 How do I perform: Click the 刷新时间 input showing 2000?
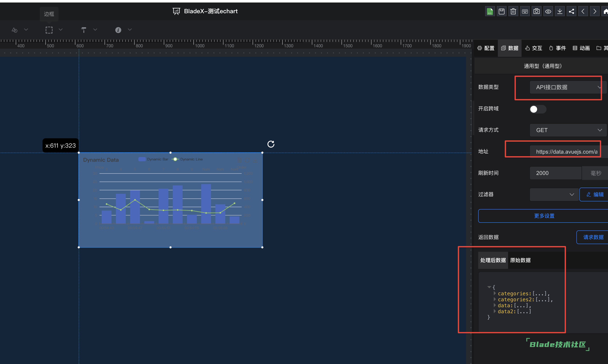pyautogui.click(x=555, y=173)
